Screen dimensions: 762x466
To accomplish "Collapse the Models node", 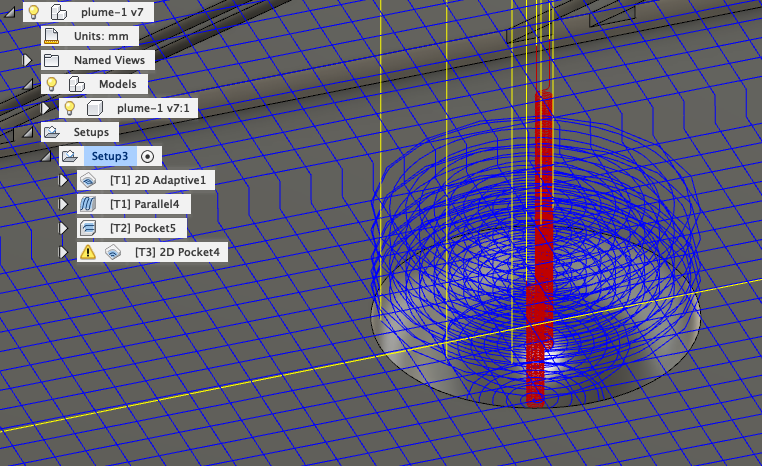I will (x=28, y=85).
